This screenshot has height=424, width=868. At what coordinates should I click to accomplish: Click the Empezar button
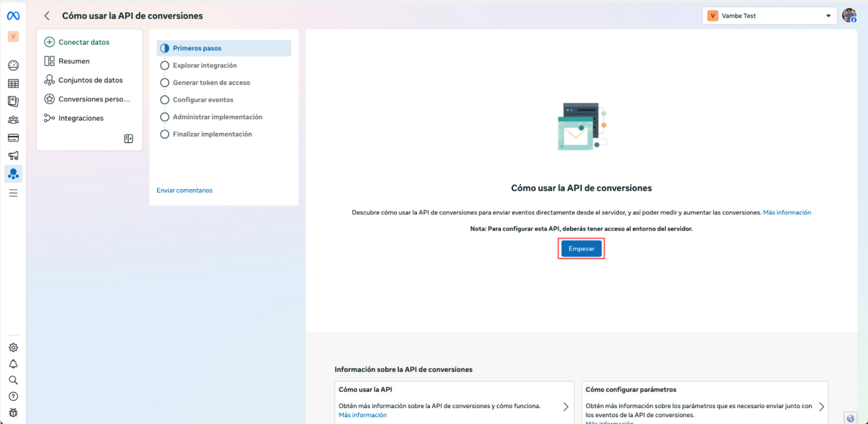[x=581, y=249]
